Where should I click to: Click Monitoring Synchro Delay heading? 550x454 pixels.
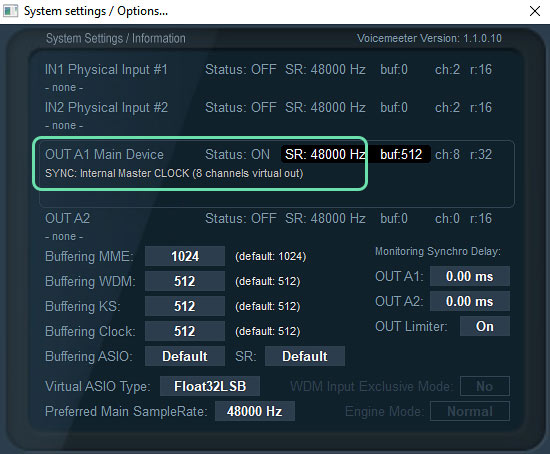tap(438, 252)
